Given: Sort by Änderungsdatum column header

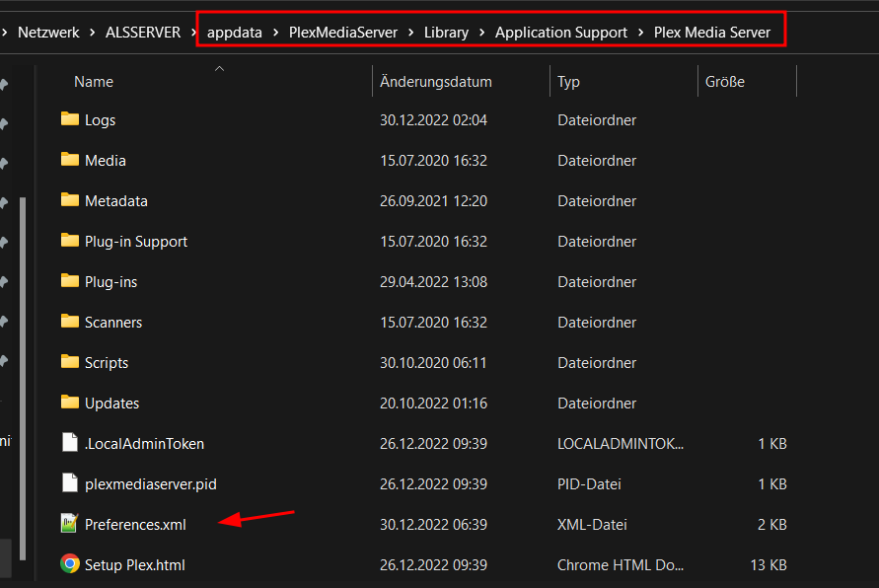Looking at the screenshot, I should (436, 82).
